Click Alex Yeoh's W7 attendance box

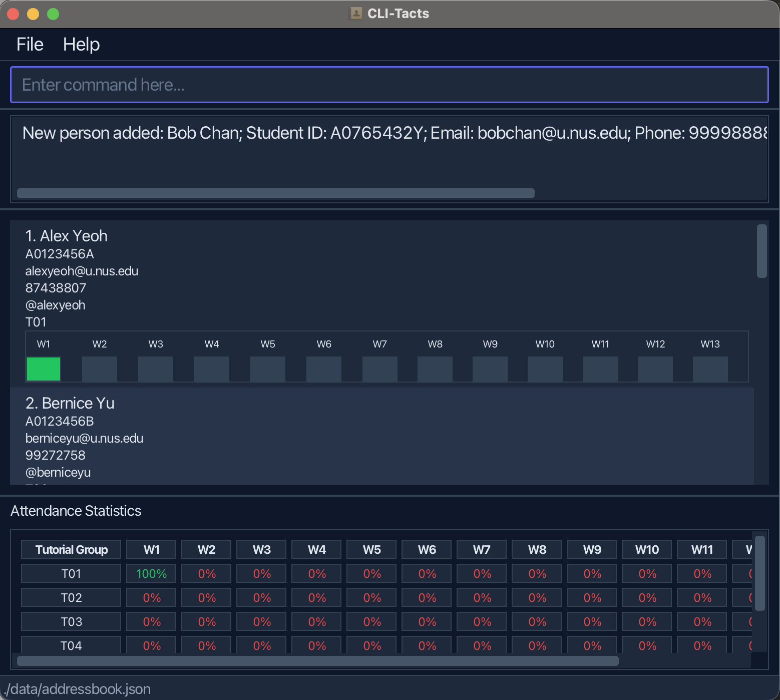[380, 369]
